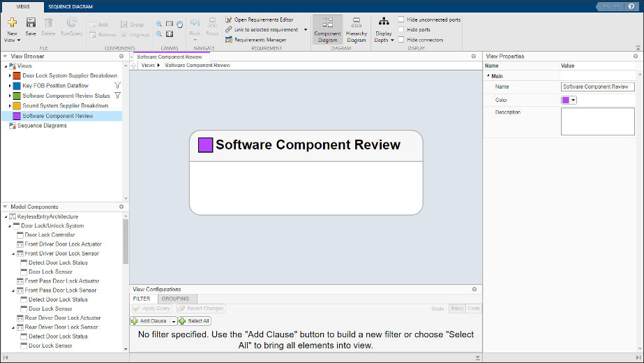644x363 pixels.
Task: Open the View Browser panel menu button
Action: (121, 57)
